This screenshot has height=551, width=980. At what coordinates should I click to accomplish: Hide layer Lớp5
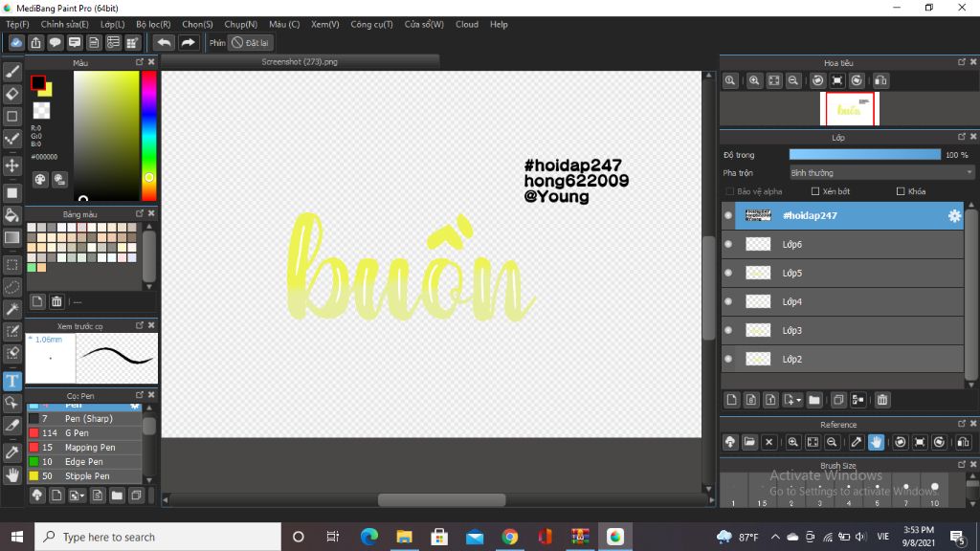[x=728, y=273]
